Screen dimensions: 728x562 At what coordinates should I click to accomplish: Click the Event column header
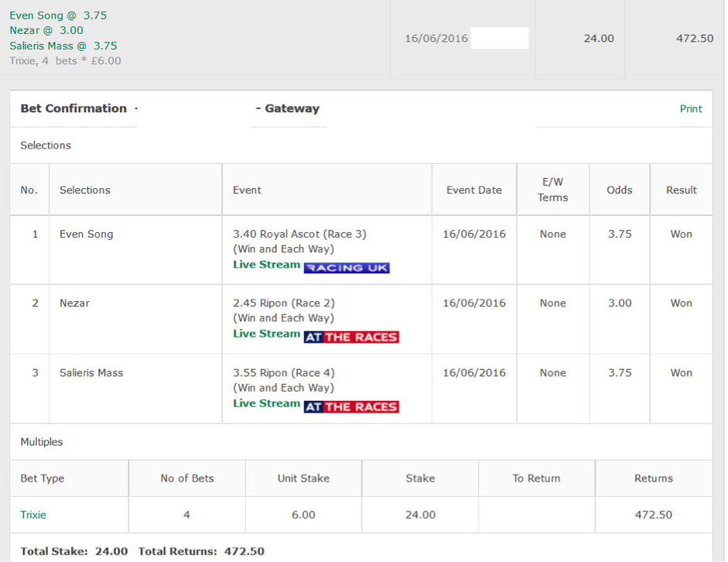click(247, 190)
